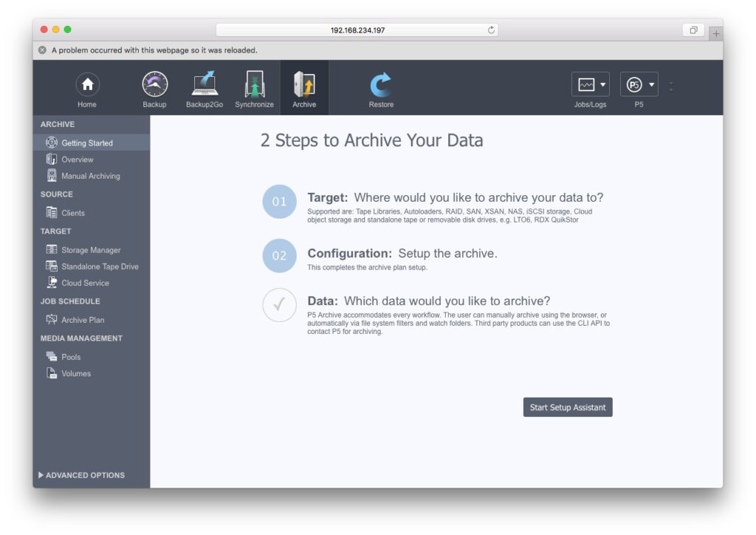This screenshot has width=756, height=535.
Task: Open the Jobs/Logs dropdown
Action: tap(590, 84)
